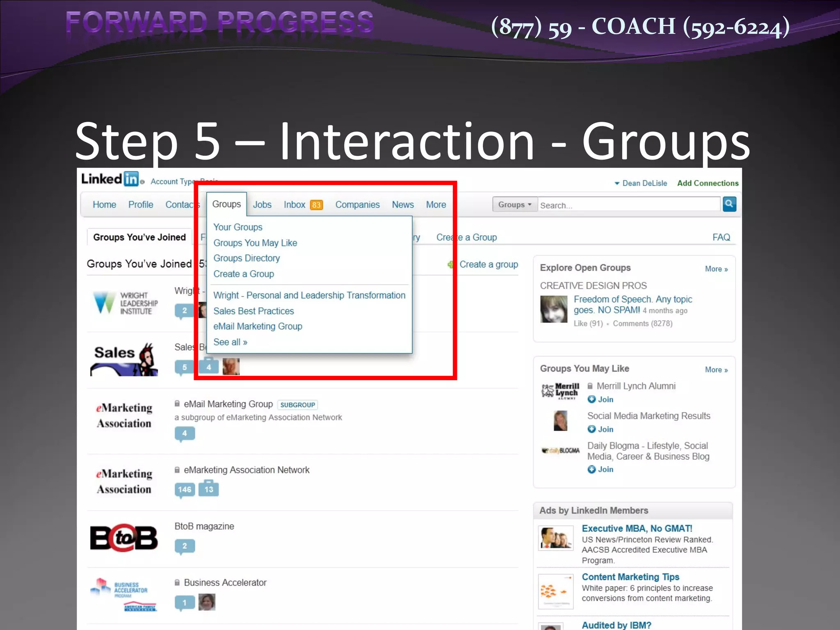This screenshot has width=840, height=630.
Task: Open the Groups search scope dropdown
Action: click(515, 204)
